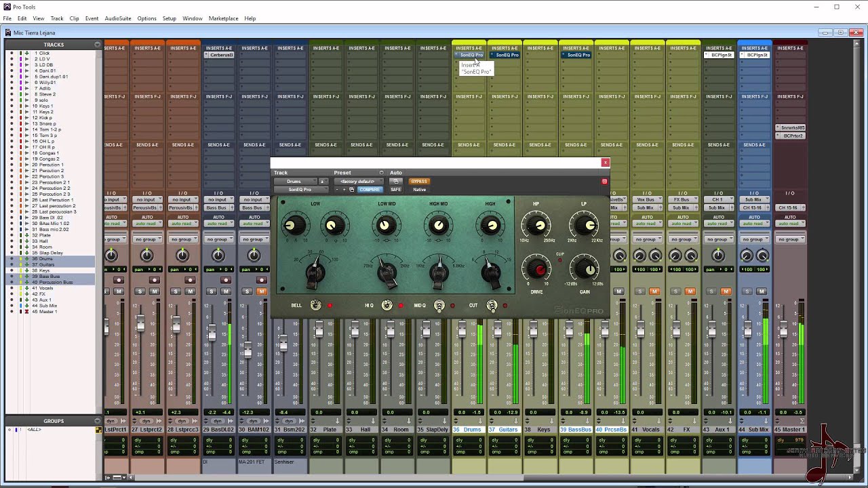Flip the HI Q toggle switch

pos(387,305)
